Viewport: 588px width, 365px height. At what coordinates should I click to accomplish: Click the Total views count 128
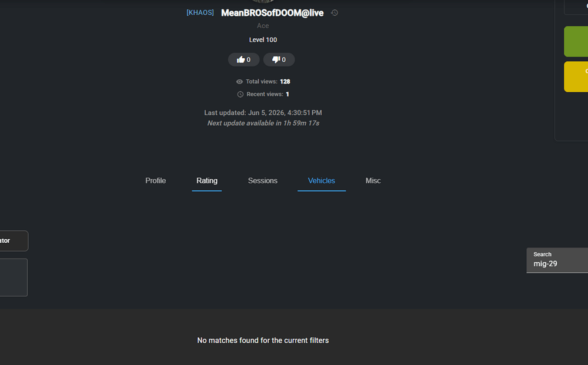click(285, 82)
